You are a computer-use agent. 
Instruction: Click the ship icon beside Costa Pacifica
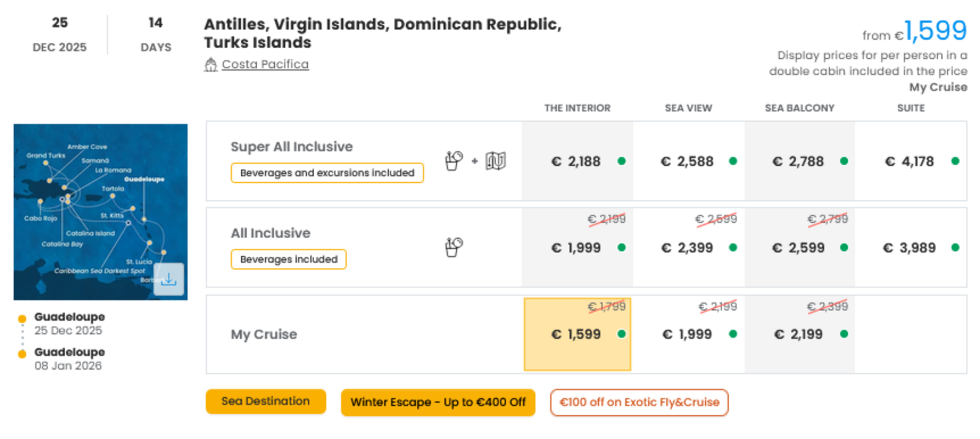211,65
